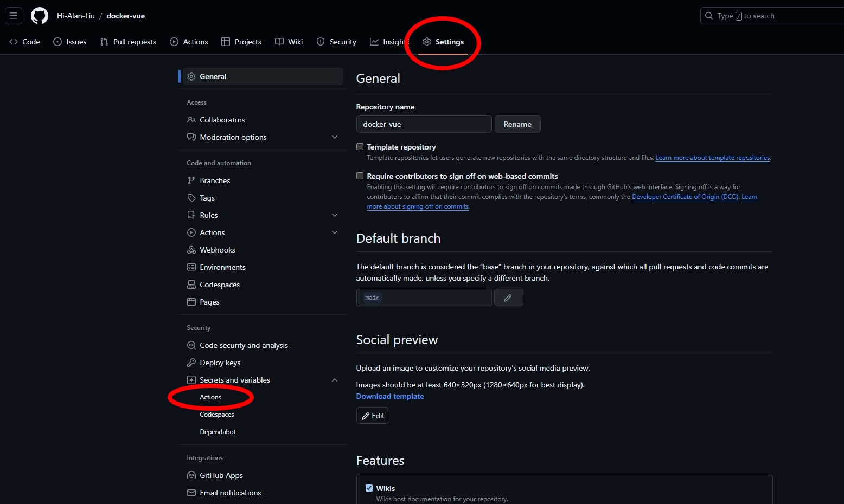
Task: Click the Branches git-branch icon
Action: 191,180
